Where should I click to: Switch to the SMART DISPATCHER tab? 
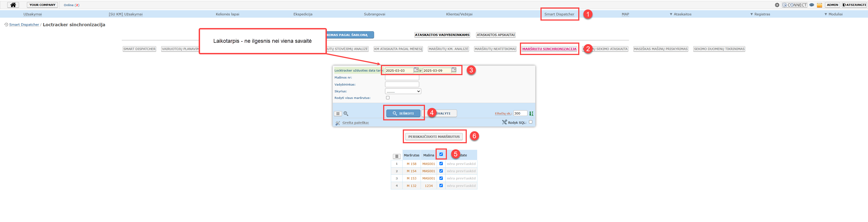click(139, 49)
